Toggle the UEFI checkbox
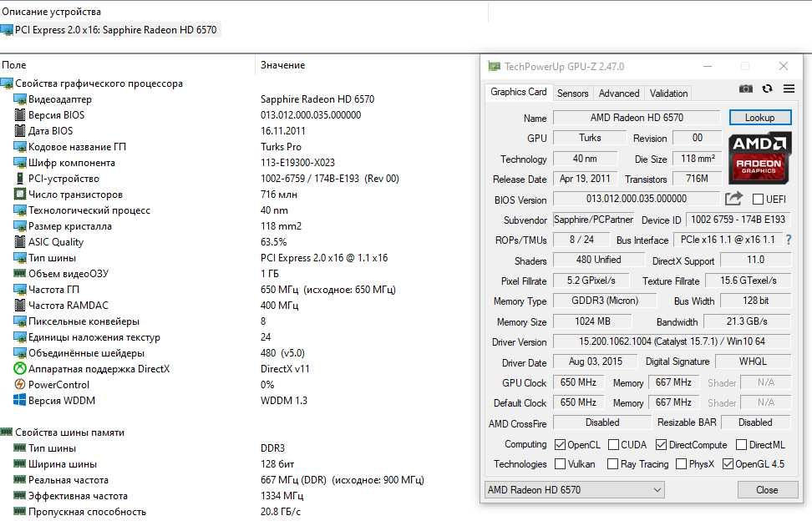The width and height of the screenshot is (812, 531). pyautogui.click(x=759, y=199)
